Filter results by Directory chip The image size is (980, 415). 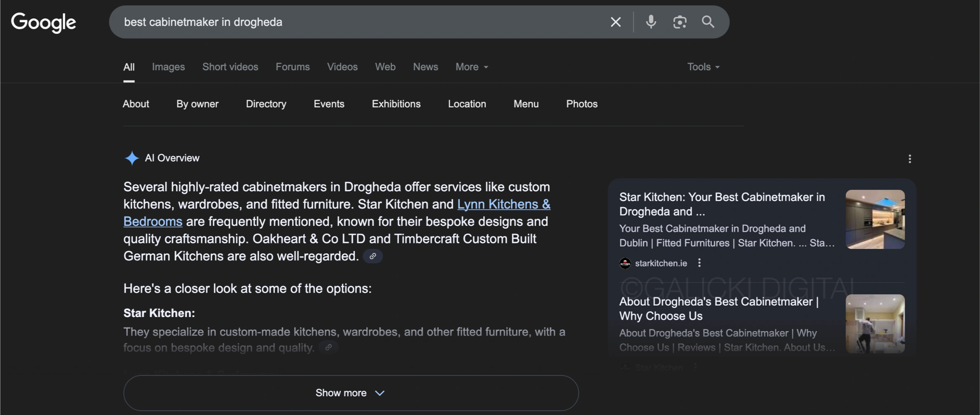pyautogui.click(x=266, y=104)
